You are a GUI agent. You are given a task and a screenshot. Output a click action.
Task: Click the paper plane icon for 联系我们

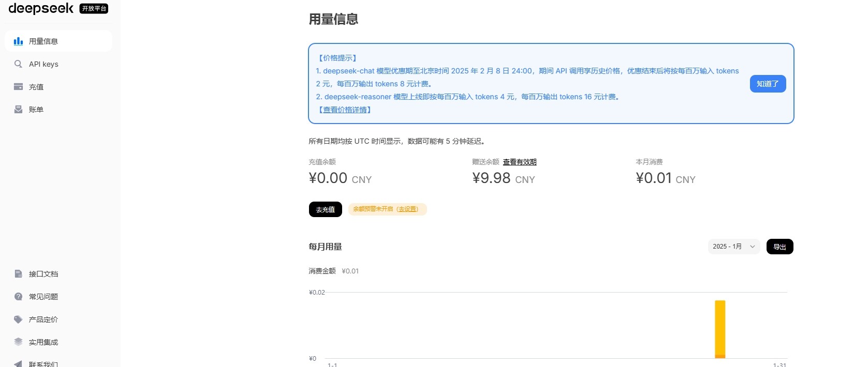click(19, 364)
